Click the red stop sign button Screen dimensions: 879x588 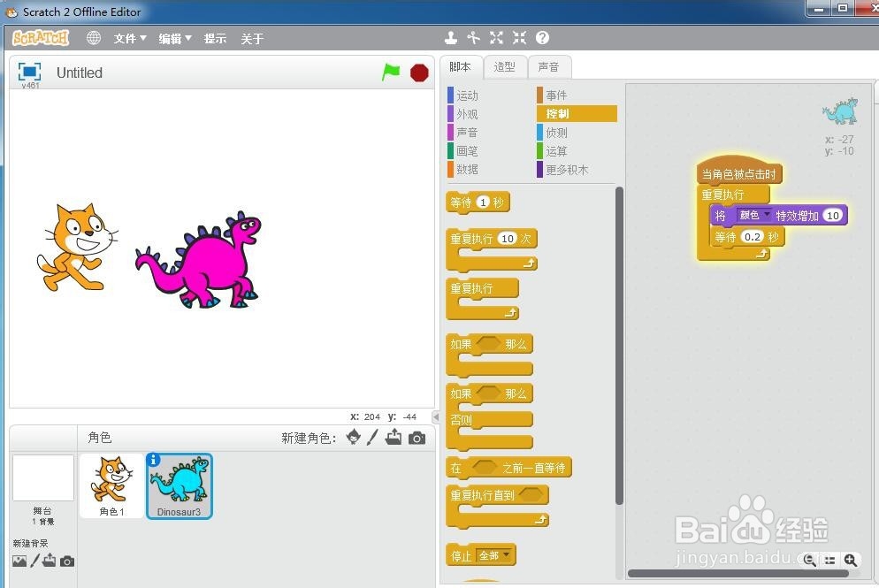point(419,73)
